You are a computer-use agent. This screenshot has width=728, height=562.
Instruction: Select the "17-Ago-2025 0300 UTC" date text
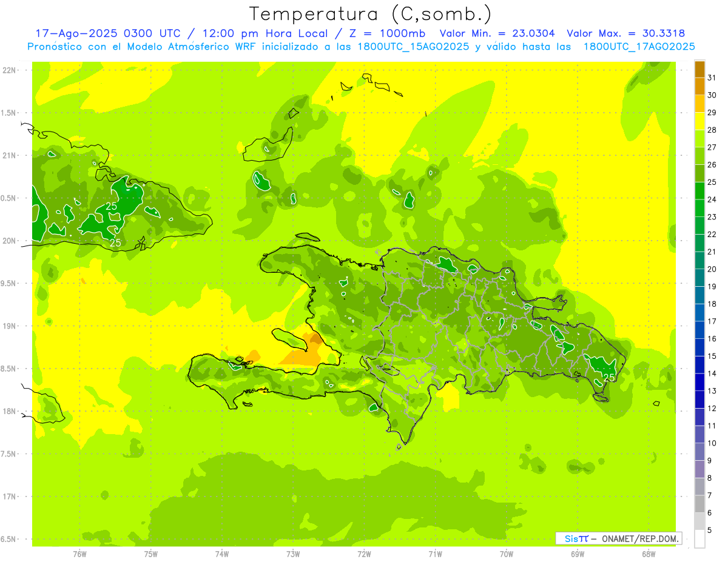(108, 33)
